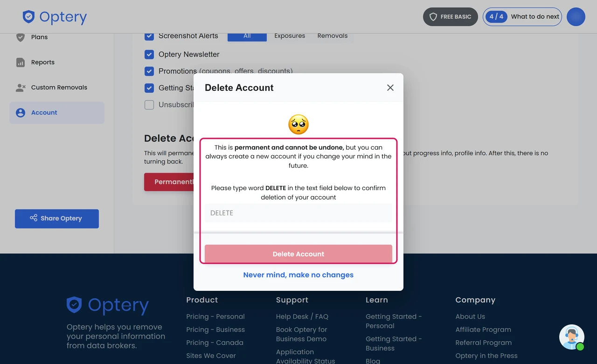Screen dimensions: 597x364
Task: Open About Us footer link
Action: [x=470, y=316]
